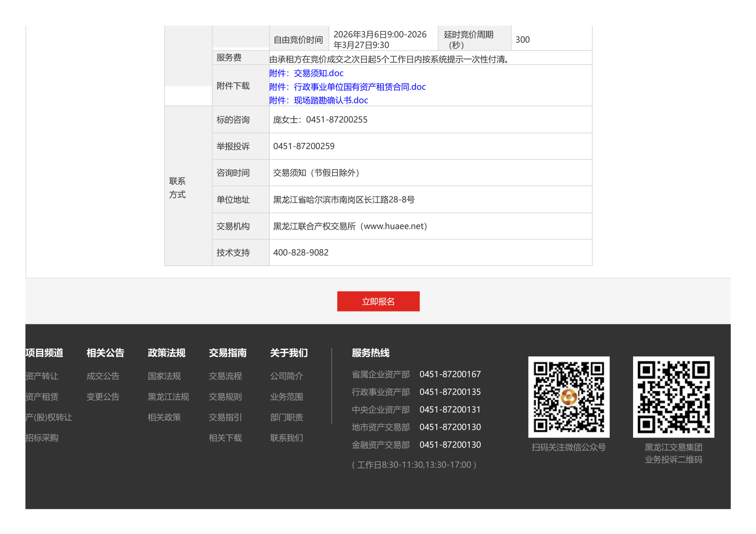Go to the 交易规则 page
Image resolution: width=756 pixels, height=534 pixels.
click(225, 397)
